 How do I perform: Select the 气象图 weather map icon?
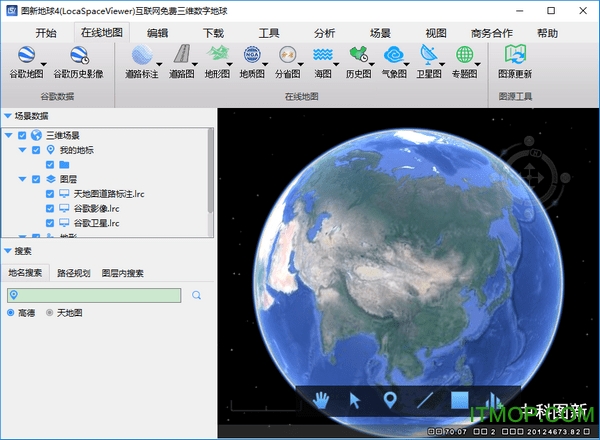(394, 54)
